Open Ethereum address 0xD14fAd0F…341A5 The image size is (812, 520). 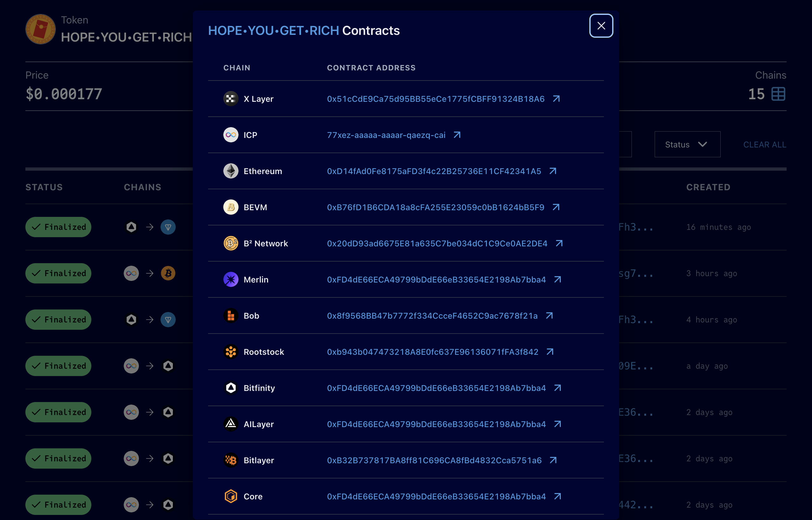pyautogui.click(x=434, y=171)
